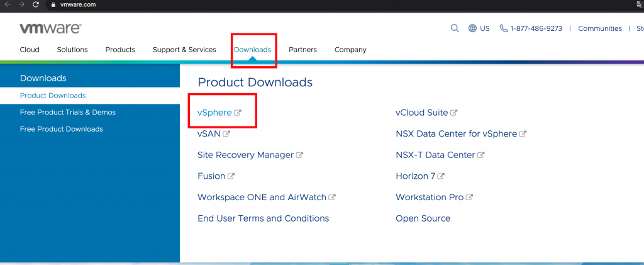Select Free Product Trials & Demos

pos(68,112)
